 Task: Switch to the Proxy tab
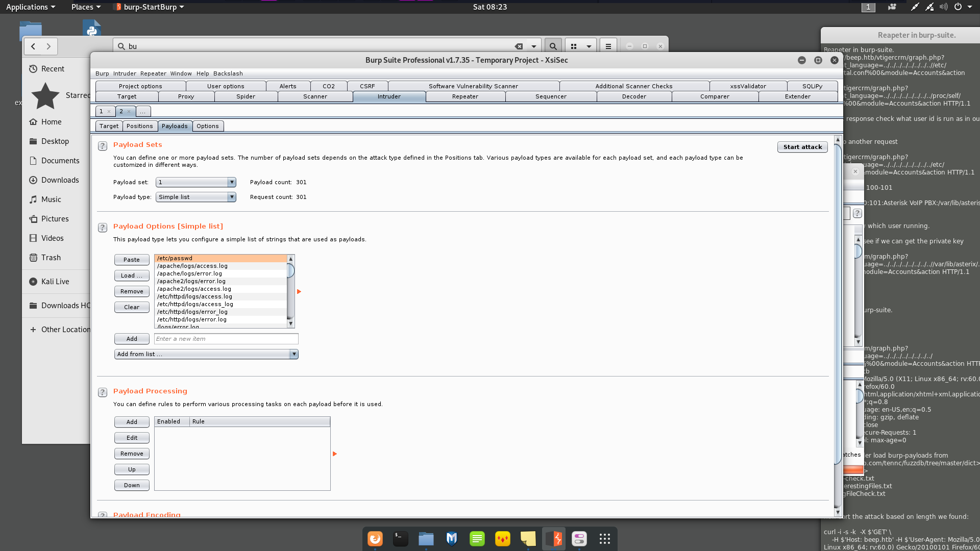(186, 96)
